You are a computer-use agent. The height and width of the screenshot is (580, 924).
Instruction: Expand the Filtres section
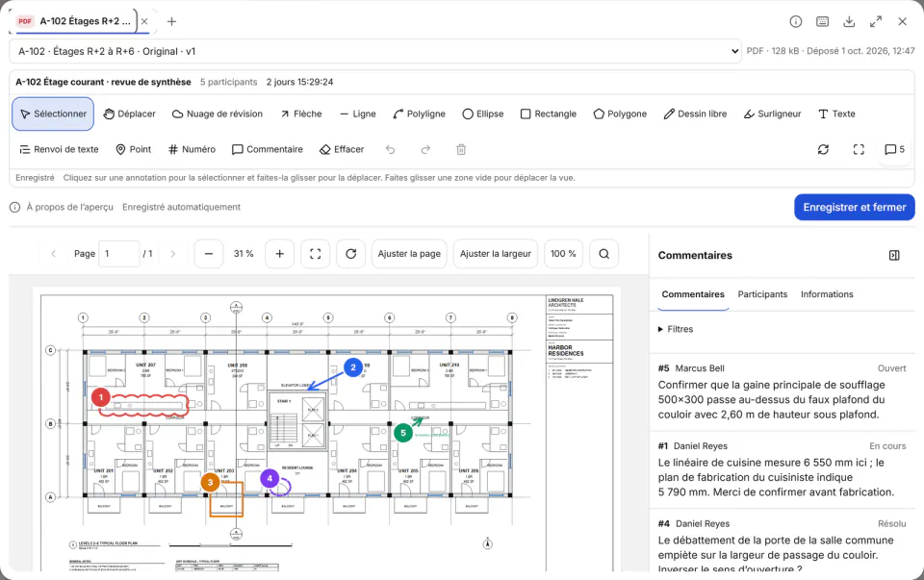coord(676,329)
